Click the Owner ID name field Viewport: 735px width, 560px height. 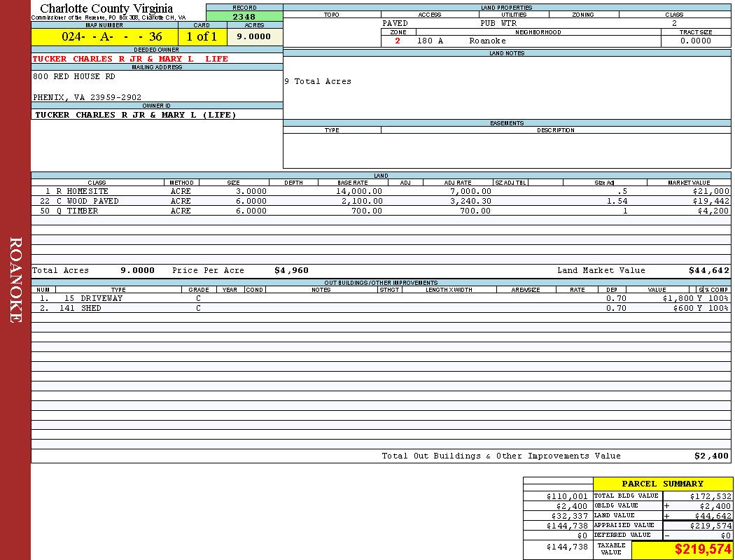click(136, 115)
